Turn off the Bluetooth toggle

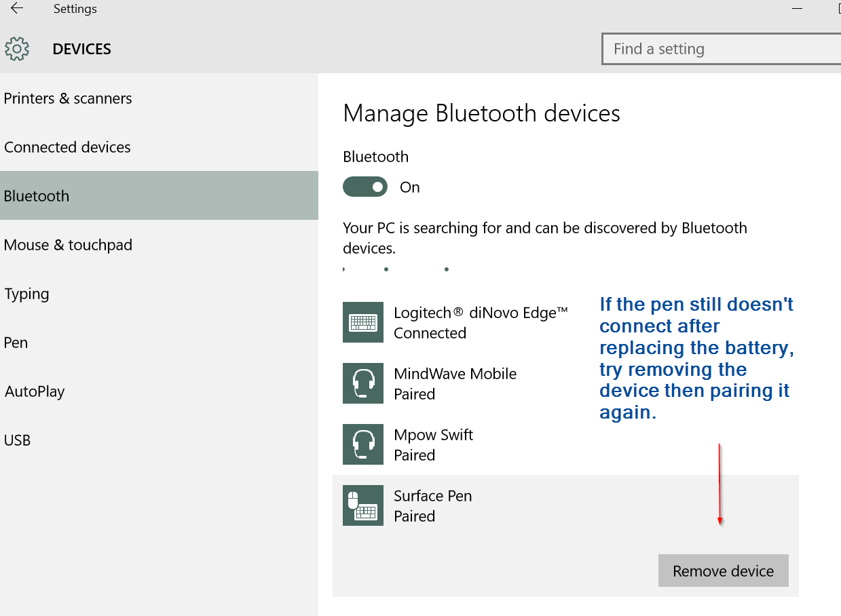tap(365, 187)
